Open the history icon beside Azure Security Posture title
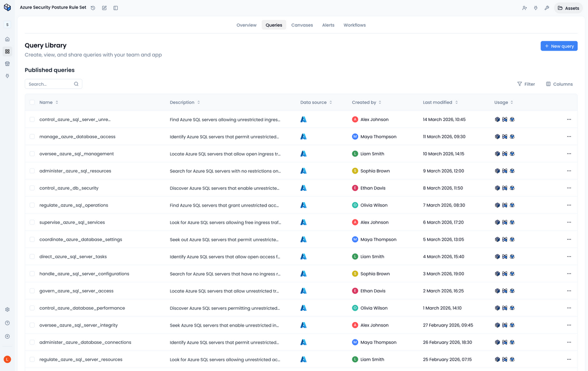 tap(92, 8)
